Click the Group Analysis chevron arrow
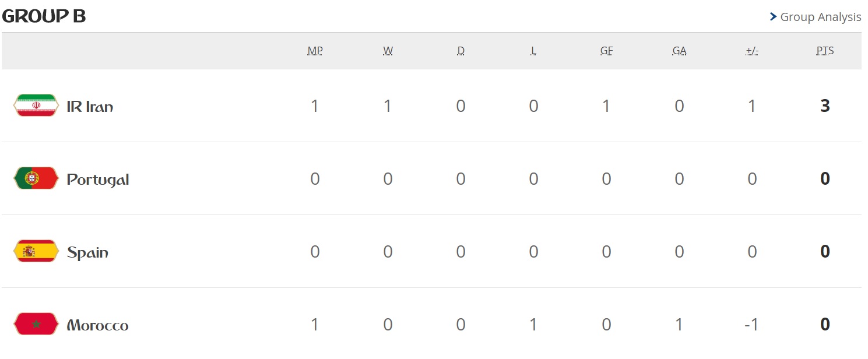This screenshot has width=868, height=359. (774, 17)
